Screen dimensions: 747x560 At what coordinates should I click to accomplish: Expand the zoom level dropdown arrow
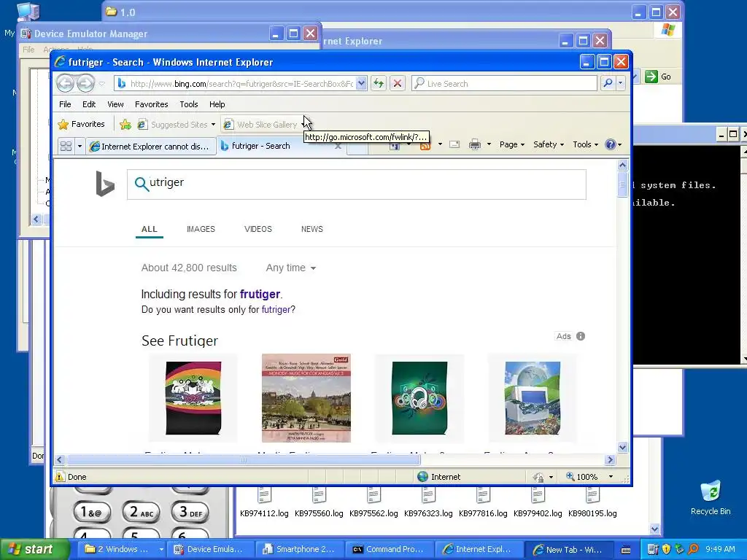611,477
